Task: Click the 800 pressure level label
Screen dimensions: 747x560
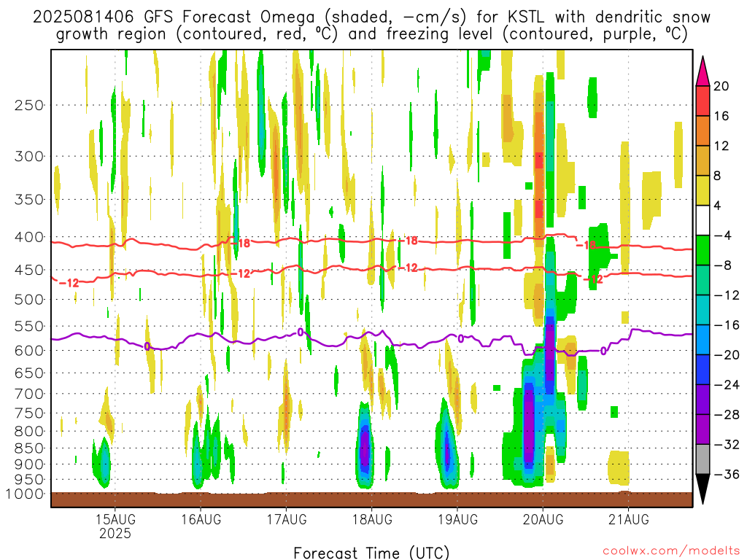Action: tap(29, 432)
